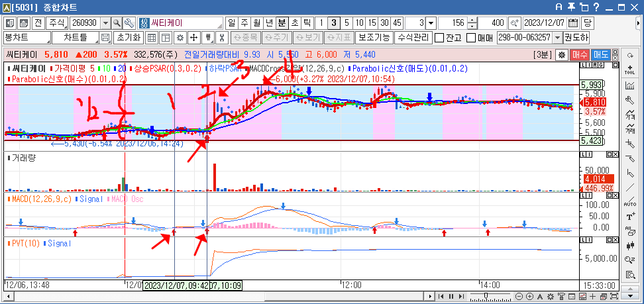Select the 1 minute interval button

click(x=321, y=23)
